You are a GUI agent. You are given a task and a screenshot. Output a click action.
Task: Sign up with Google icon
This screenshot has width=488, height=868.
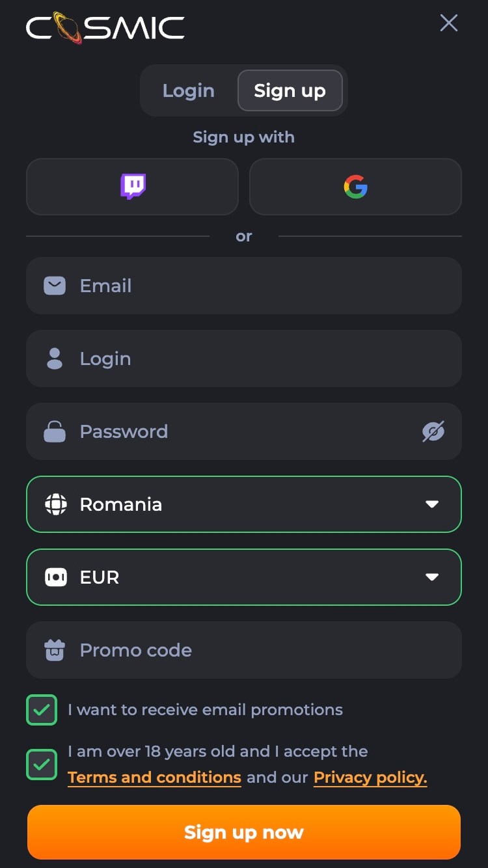[355, 187]
